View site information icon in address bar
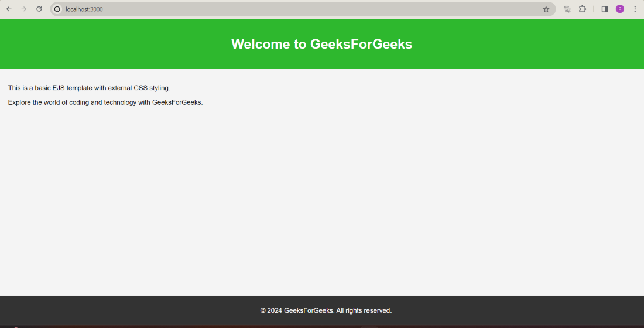This screenshot has height=328, width=644. (57, 9)
